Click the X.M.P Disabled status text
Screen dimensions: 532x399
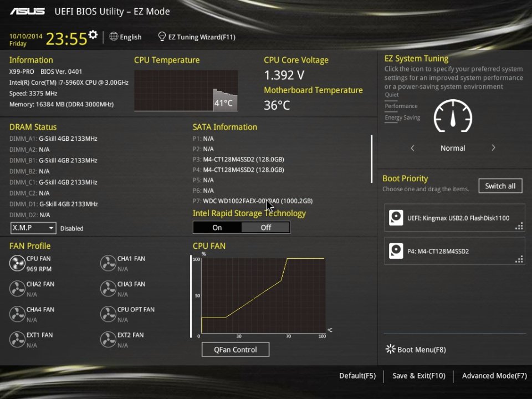[72, 228]
